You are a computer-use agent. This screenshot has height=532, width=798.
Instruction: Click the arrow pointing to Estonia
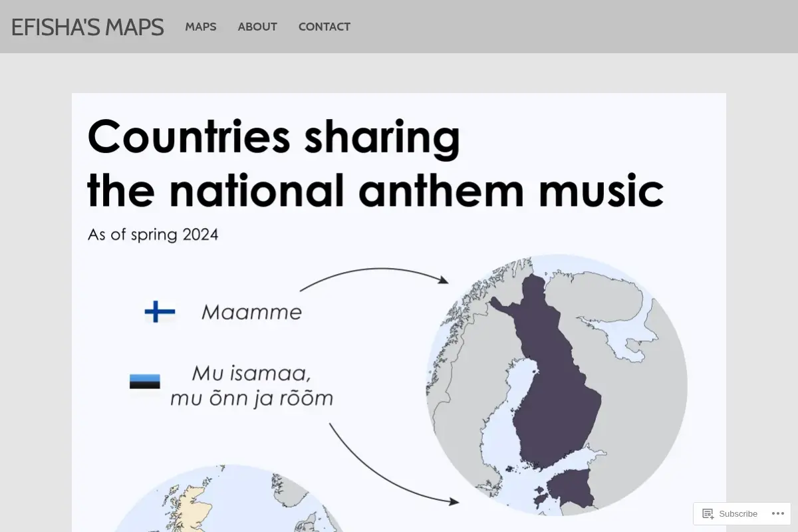(394, 464)
